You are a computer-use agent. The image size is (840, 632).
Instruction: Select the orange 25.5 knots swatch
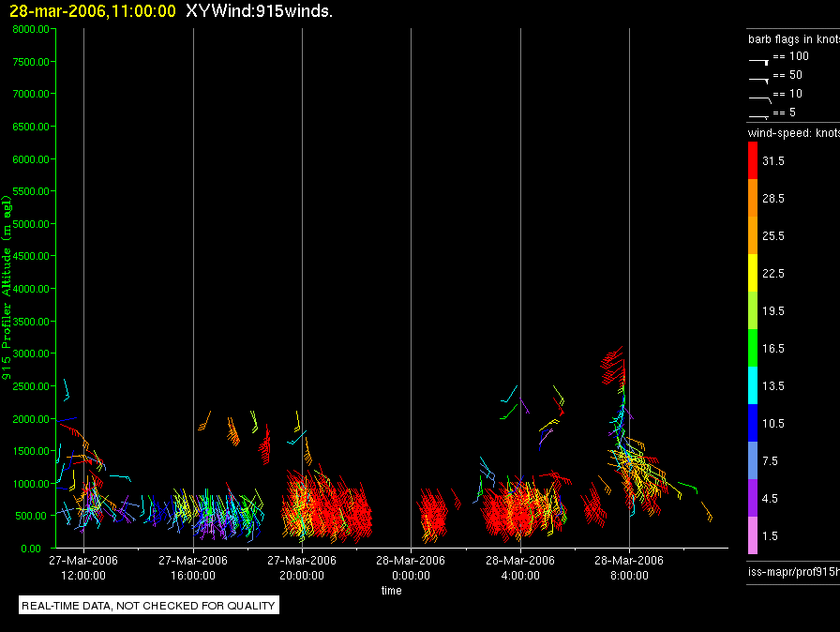[x=753, y=235]
